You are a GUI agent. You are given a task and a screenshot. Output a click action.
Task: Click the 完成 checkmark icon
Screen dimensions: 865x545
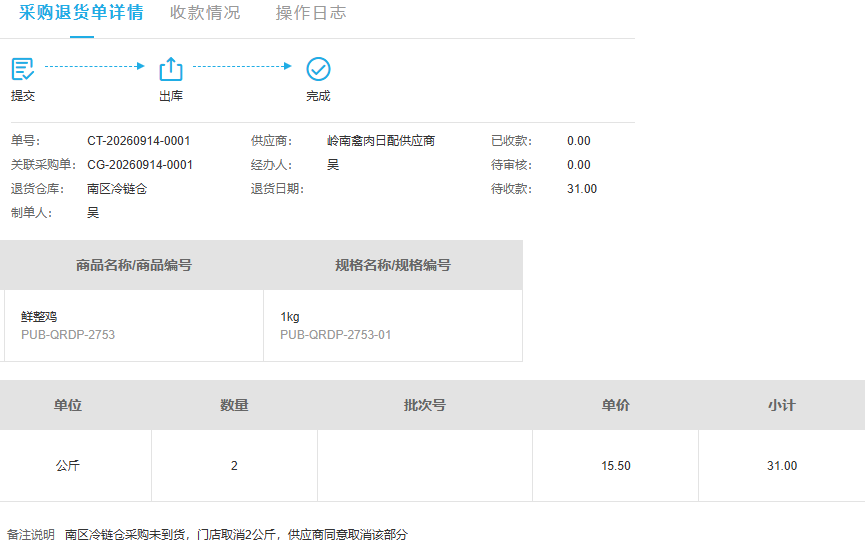tap(318, 69)
